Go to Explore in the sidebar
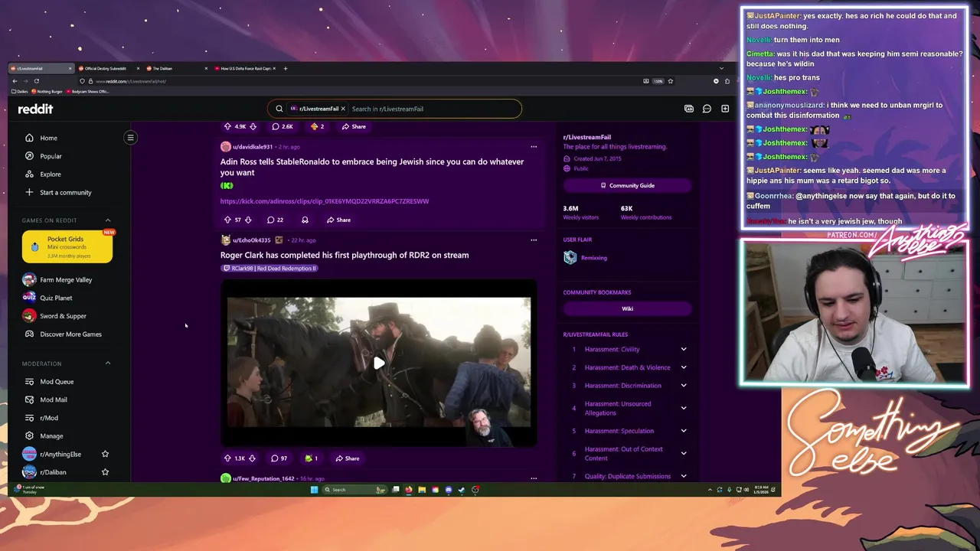 pos(50,174)
